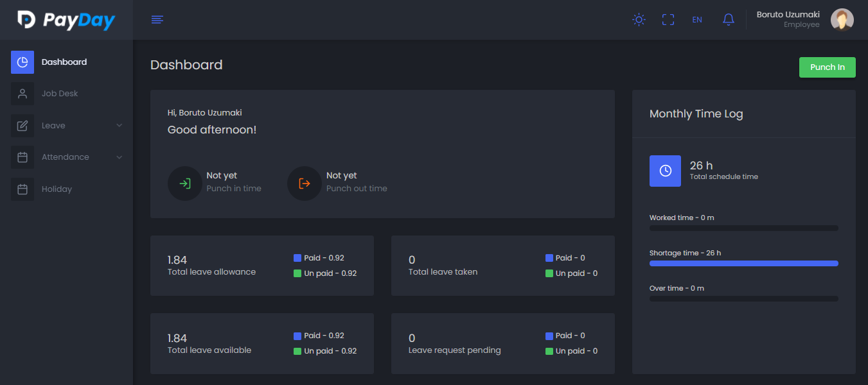Collapse the sidebar with the hamburger icon
This screenshot has width=868, height=385.
coord(157,20)
